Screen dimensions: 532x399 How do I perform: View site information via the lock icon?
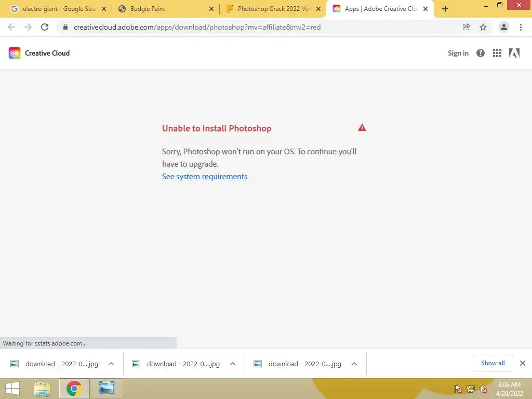click(65, 27)
